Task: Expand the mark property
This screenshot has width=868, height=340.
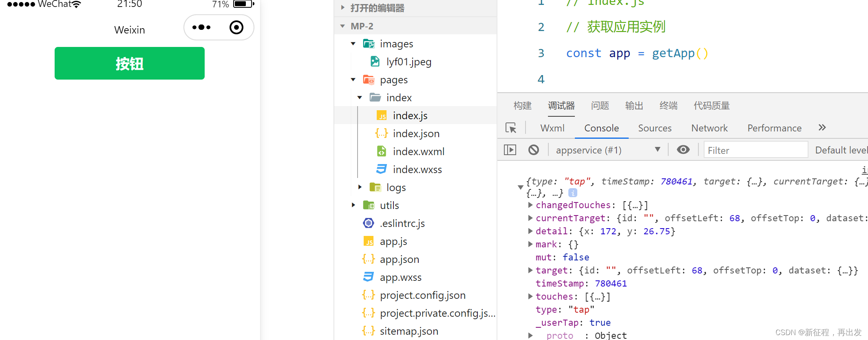Action: (x=530, y=244)
